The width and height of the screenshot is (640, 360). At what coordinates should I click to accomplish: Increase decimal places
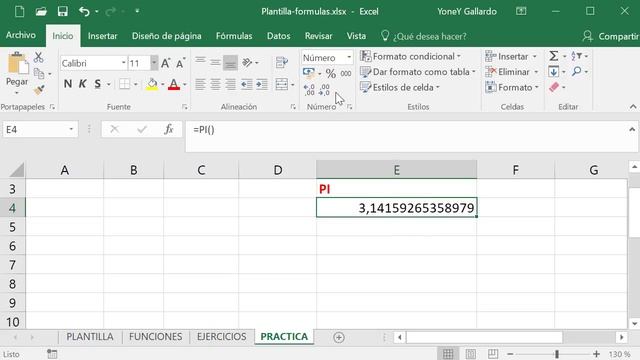[309, 90]
